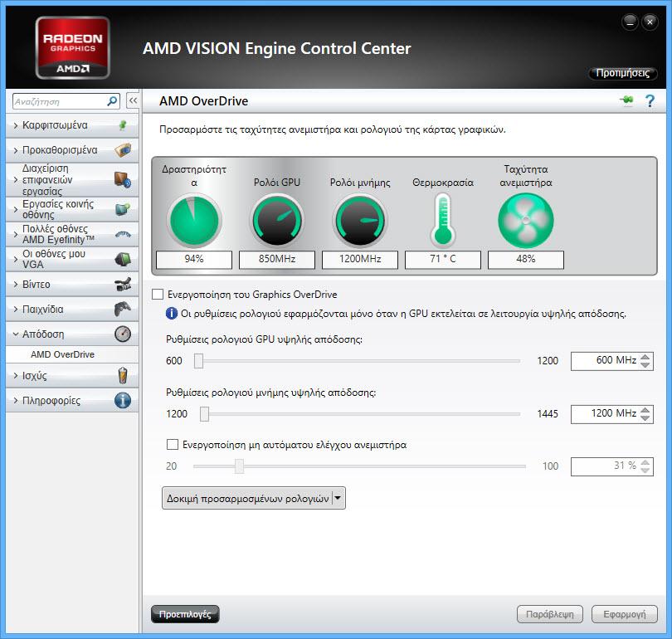Decrease GPU clock with down stepper arrow
Screen dimensions: 672x639
tap(645, 364)
